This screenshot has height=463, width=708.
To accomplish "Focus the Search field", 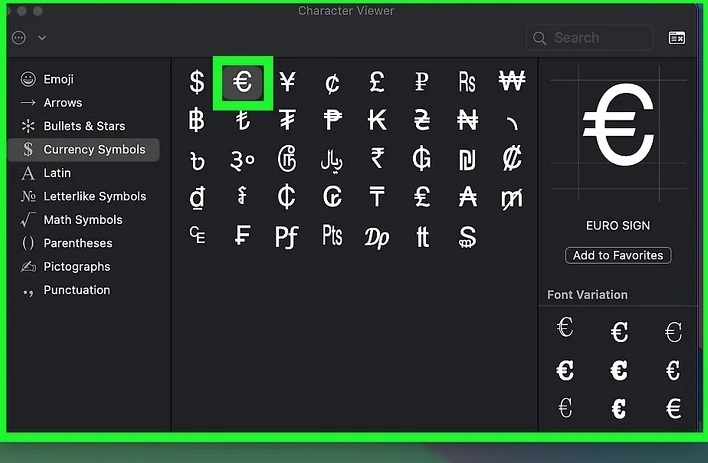I will point(589,37).
